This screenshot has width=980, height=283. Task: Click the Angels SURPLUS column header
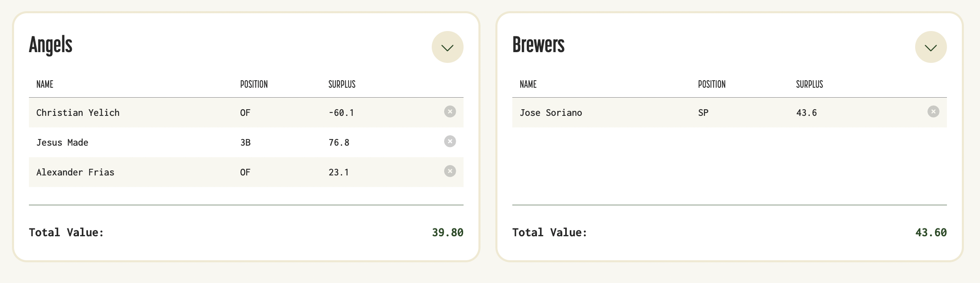pyautogui.click(x=342, y=84)
